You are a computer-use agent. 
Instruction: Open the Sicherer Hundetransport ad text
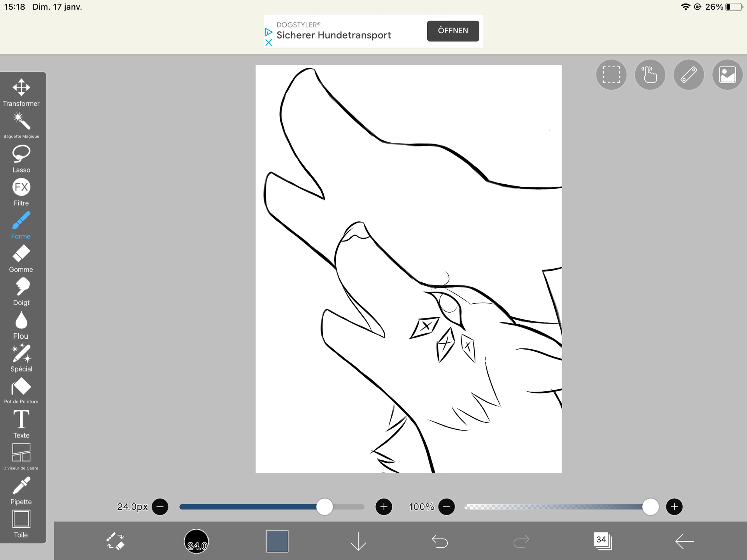click(334, 35)
